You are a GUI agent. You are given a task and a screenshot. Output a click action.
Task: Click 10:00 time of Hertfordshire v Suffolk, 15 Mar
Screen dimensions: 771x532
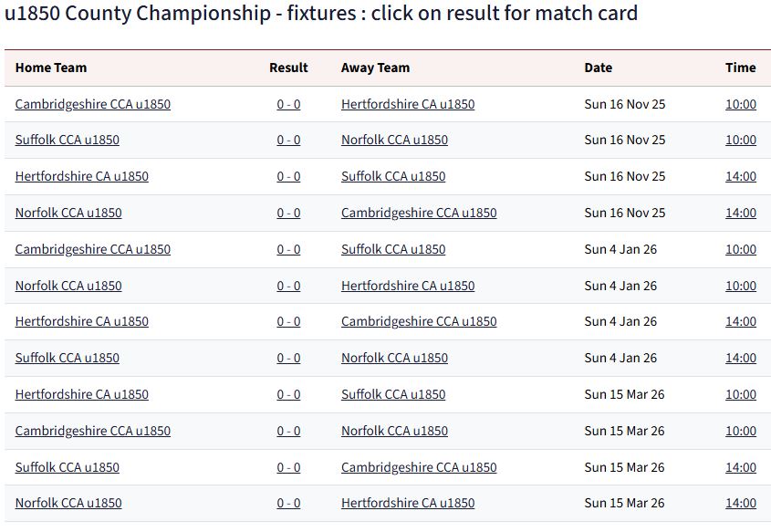tap(740, 394)
